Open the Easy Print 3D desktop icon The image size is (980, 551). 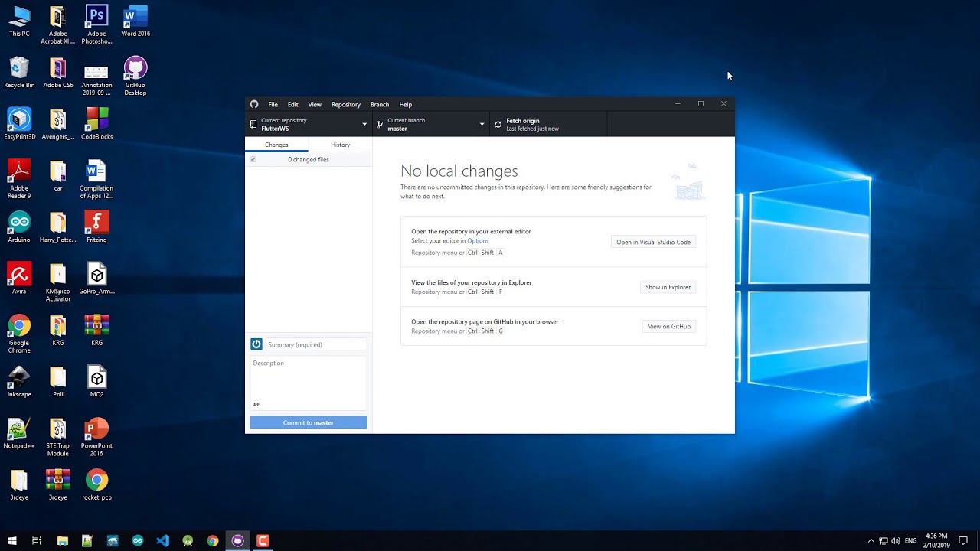pyautogui.click(x=19, y=124)
